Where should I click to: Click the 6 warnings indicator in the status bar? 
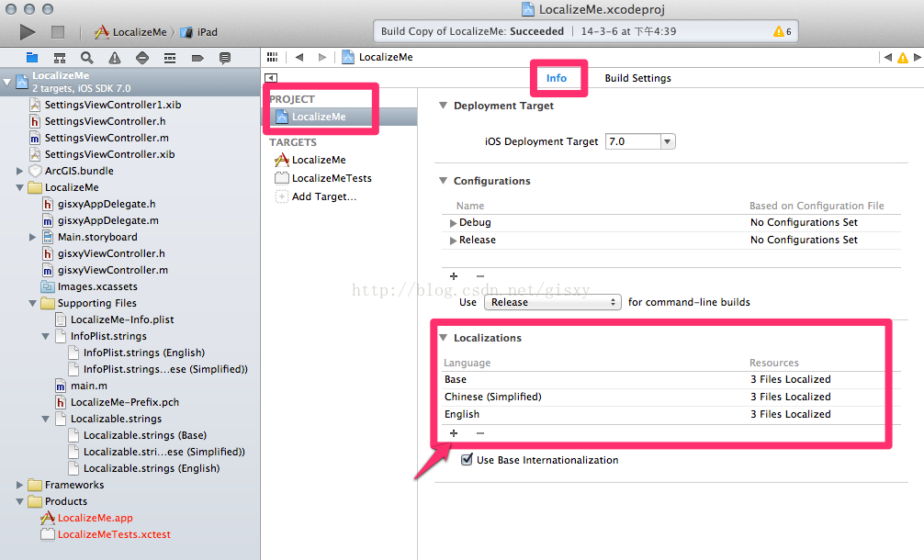[783, 31]
